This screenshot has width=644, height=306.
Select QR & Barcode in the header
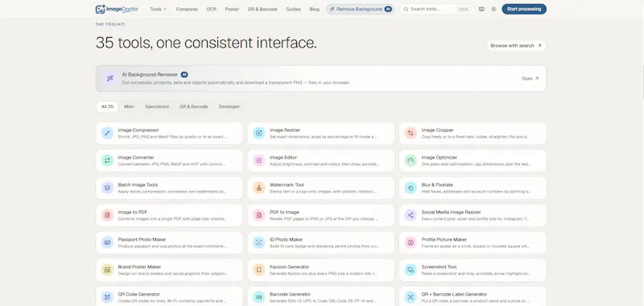[262, 9]
